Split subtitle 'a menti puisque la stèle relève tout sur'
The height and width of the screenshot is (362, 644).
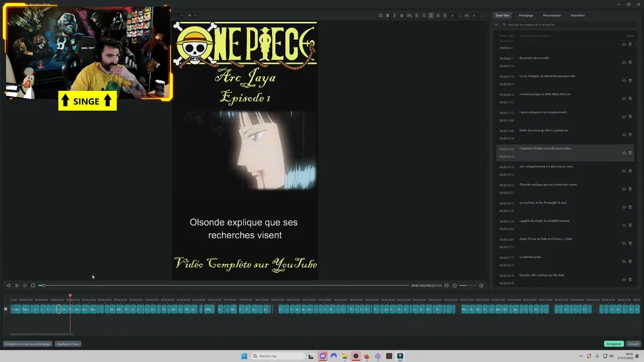[x=624, y=99]
